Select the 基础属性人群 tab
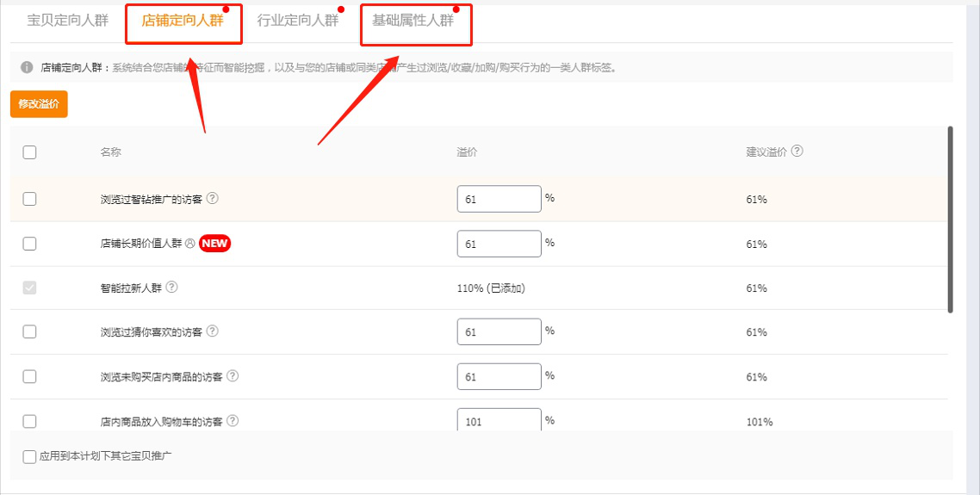This screenshot has height=495, width=980. (x=413, y=21)
